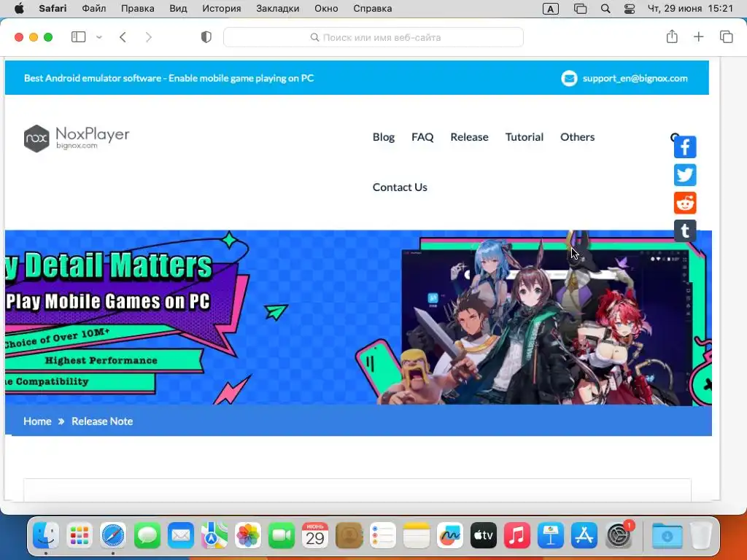Go back using Safari back arrow

tap(123, 37)
